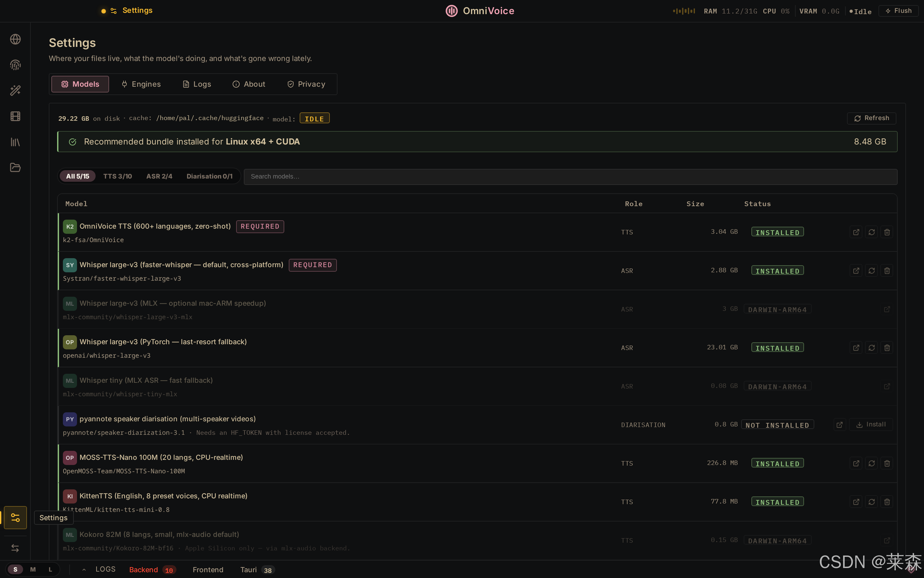Filter models by ASR 2/4
Screen dimensions: 924x578
coord(159,176)
